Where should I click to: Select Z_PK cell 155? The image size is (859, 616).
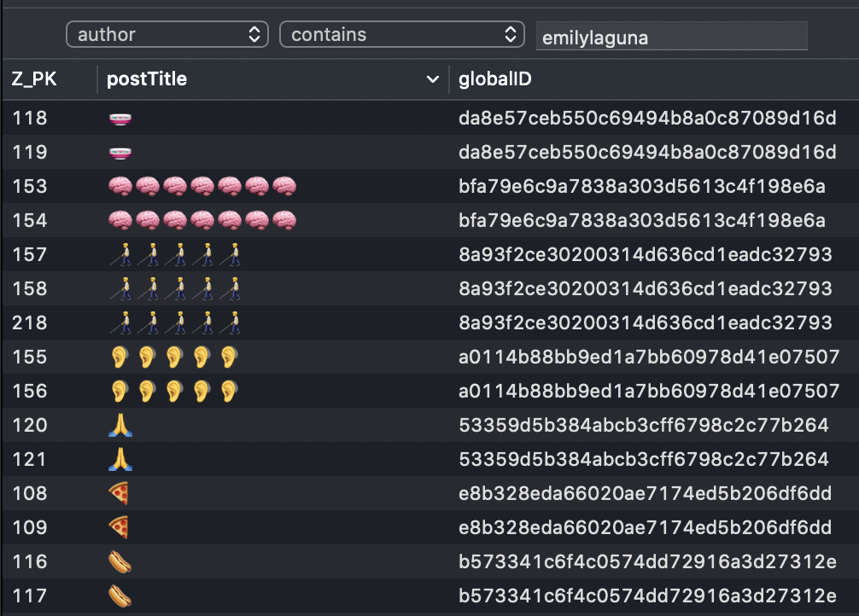click(x=30, y=357)
